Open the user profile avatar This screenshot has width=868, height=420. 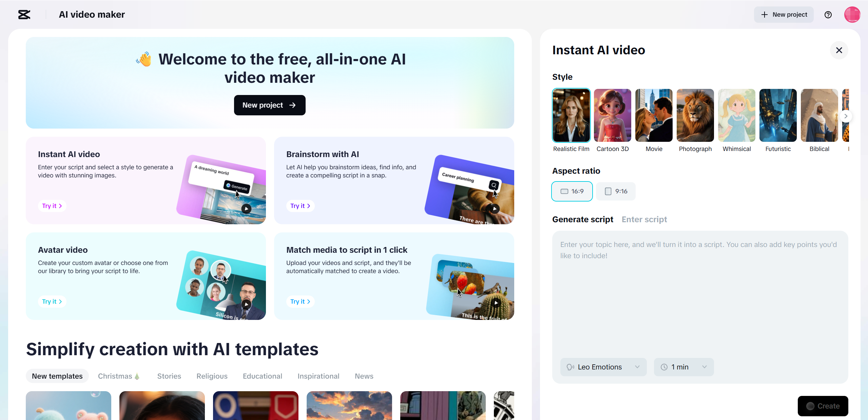[x=852, y=15]
